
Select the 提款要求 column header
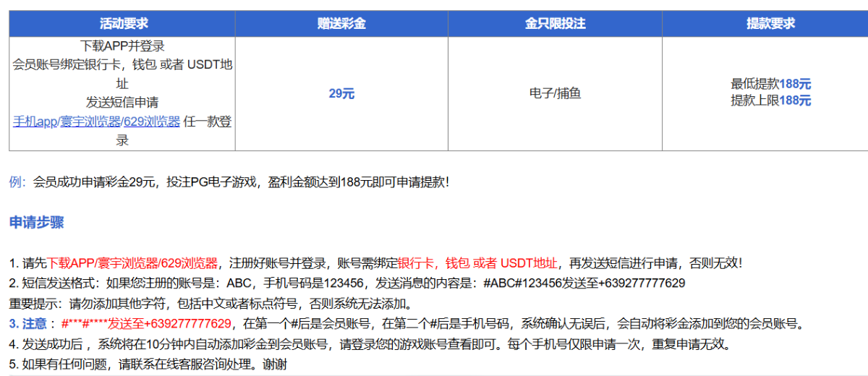(x=770, y=23)
